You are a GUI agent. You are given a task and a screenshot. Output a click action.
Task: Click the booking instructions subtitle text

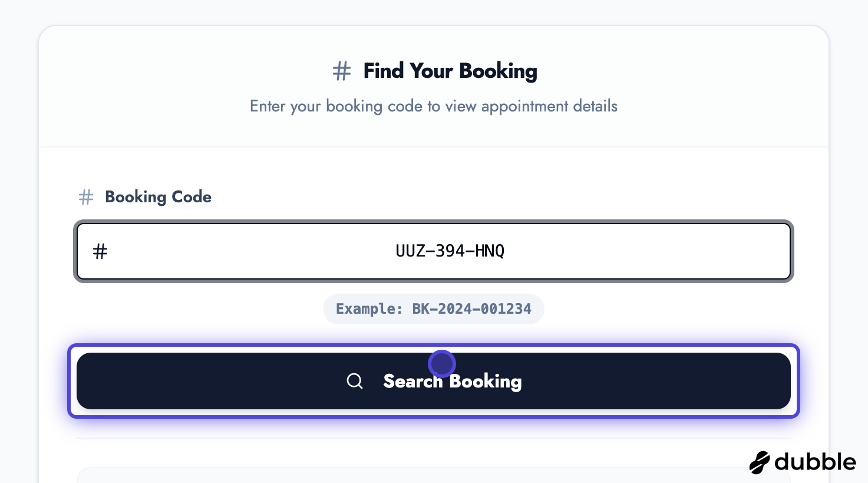pyautogui.click(x=434, y=106)
